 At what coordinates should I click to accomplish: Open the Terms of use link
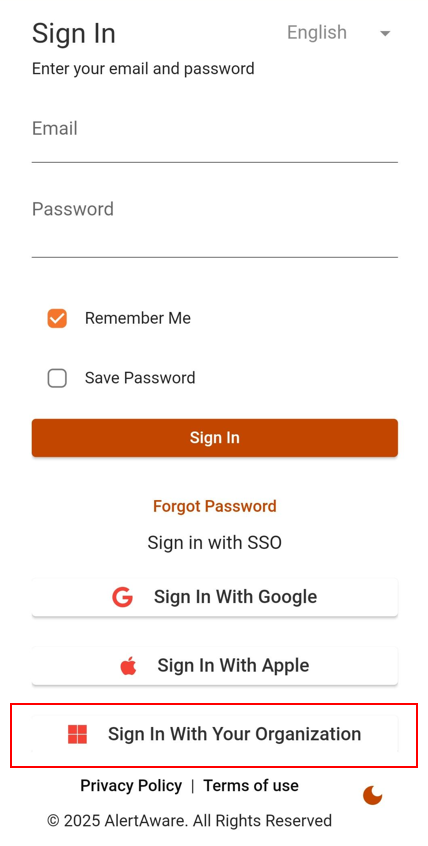click(x=251, y=786)
